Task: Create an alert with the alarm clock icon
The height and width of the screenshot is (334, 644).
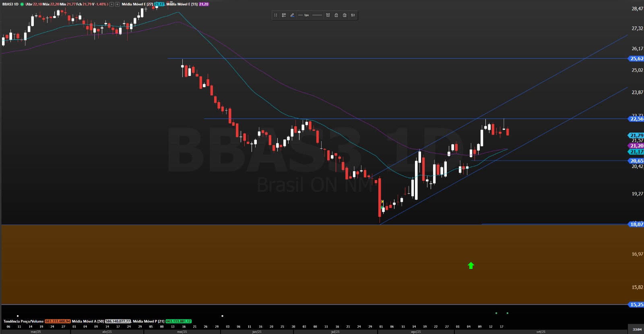Action: point(328,15)
